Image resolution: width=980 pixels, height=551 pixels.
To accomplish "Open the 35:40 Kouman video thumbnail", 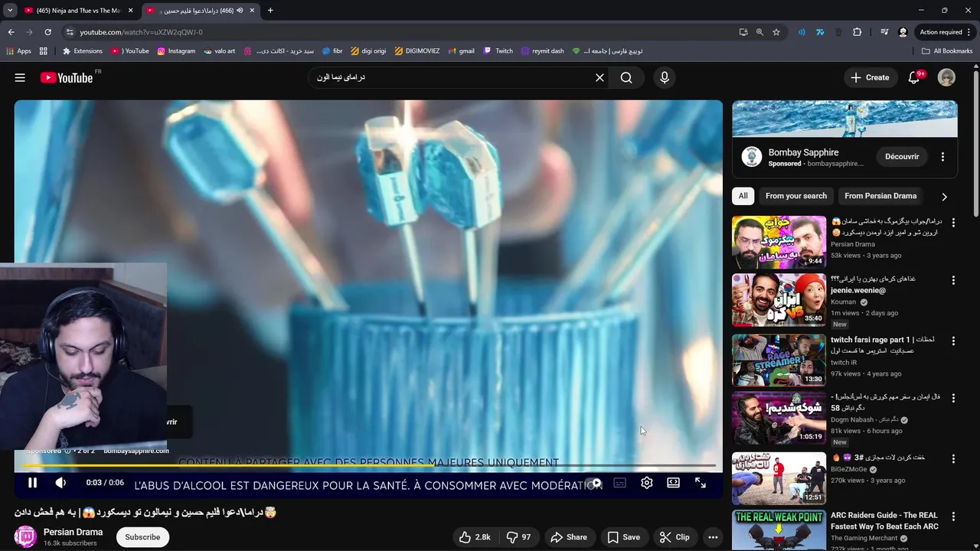I will 779,301.
